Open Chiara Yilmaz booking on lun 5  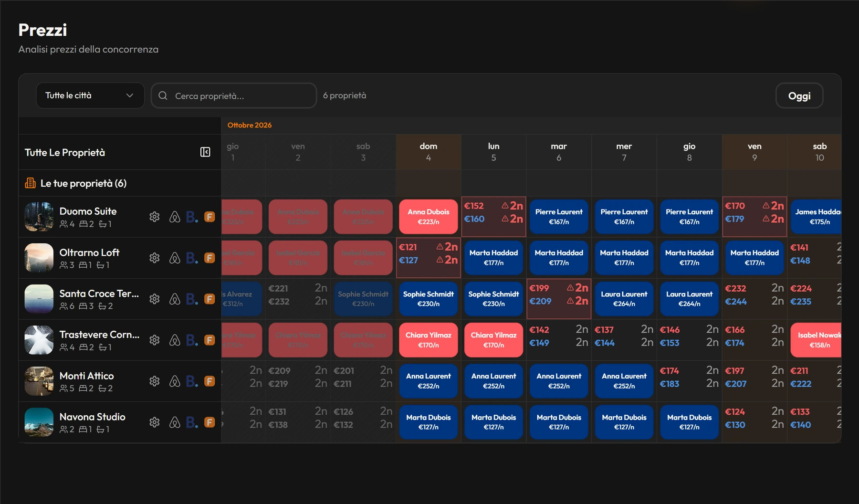[493, 340]
